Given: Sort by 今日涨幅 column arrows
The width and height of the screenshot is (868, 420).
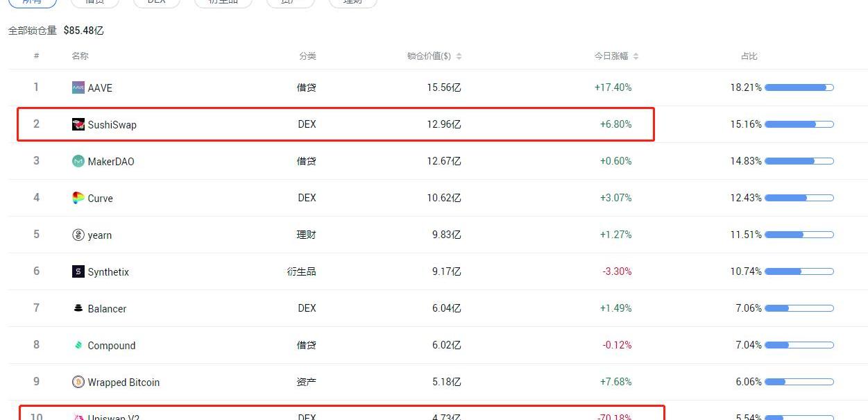Looking at the screenshot, I should pyautogui.click(x=636, y=56).
